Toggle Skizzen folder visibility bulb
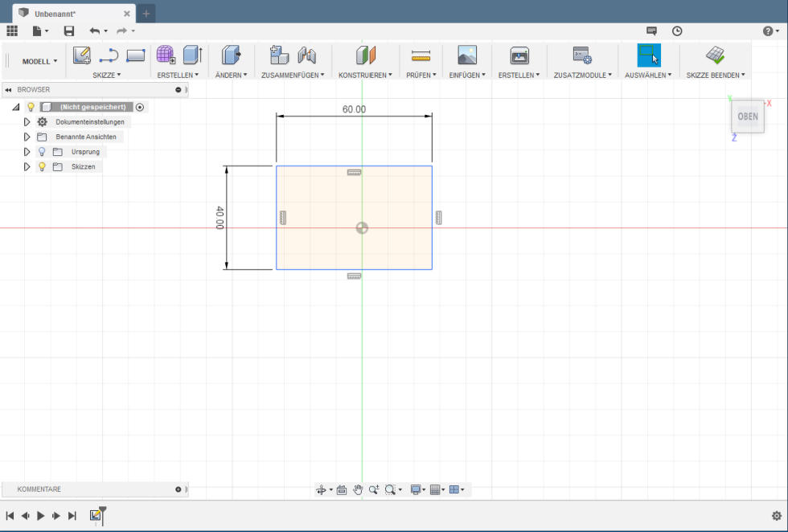Viewport: 788px width, 532px height. tap(42, 167)
